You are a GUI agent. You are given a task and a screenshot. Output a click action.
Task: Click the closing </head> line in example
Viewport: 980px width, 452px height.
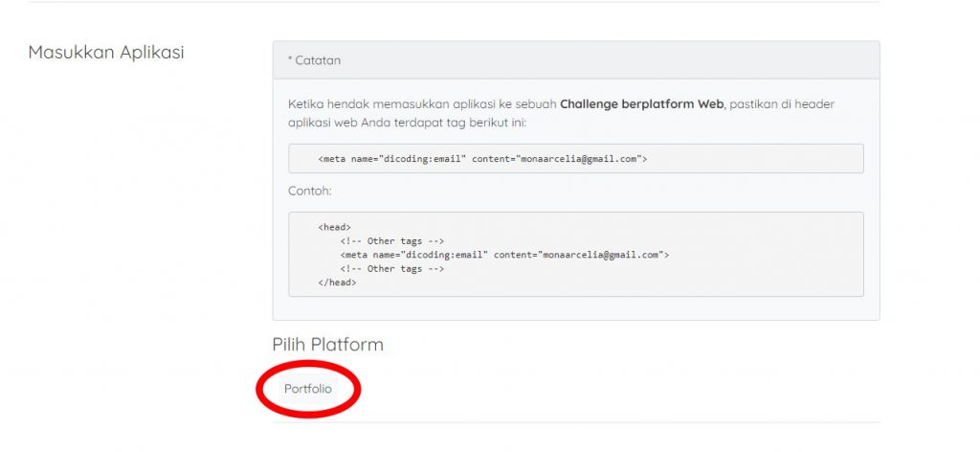pos(337,282)
